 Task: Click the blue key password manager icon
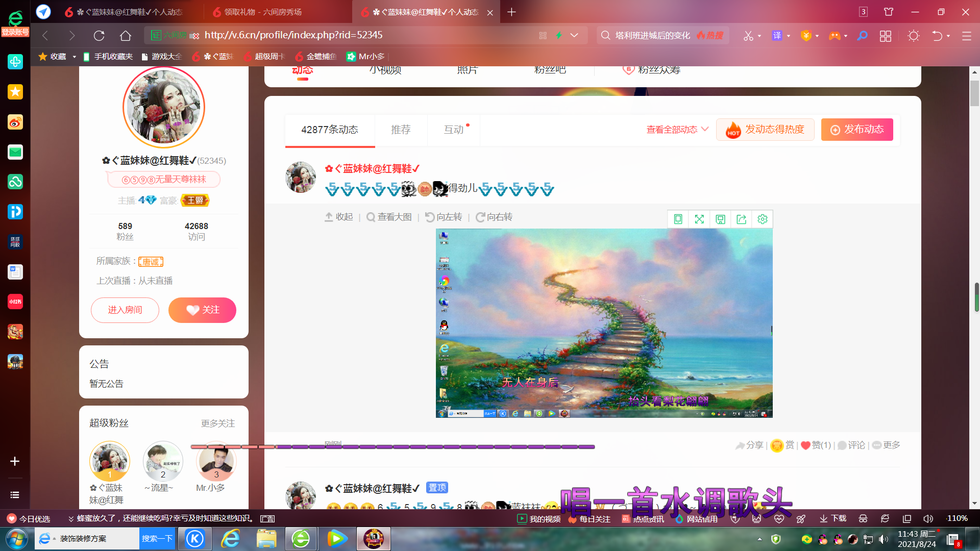(863, 36)
